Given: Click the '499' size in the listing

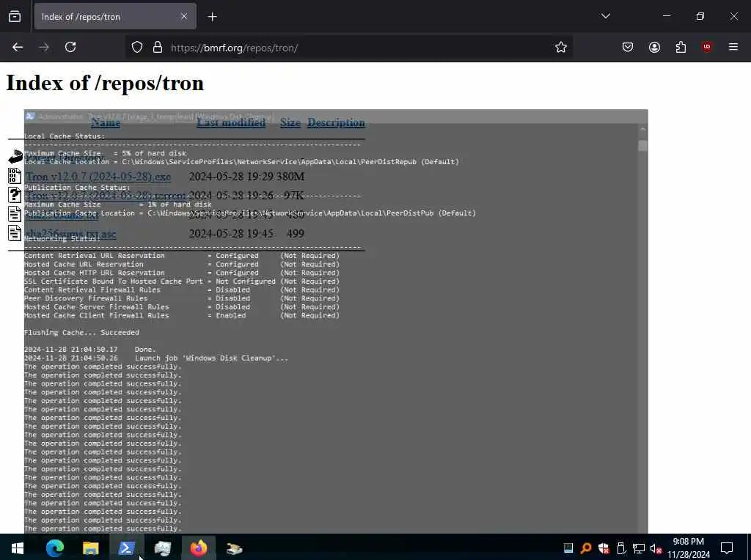Looking at the screenshot, I should click(x=296, y=234).
